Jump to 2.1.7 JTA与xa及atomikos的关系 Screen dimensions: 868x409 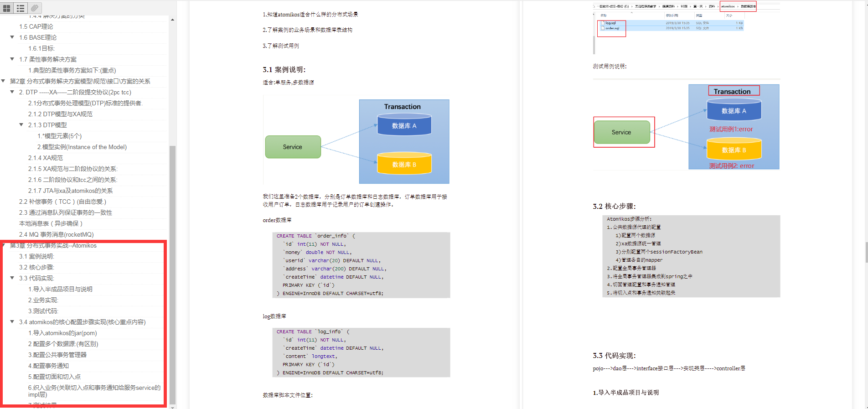(71, 191)
